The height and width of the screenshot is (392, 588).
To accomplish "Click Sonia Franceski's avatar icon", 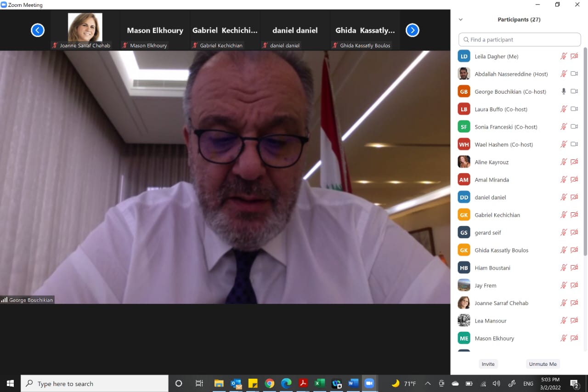I will click(x=464, y=127).
